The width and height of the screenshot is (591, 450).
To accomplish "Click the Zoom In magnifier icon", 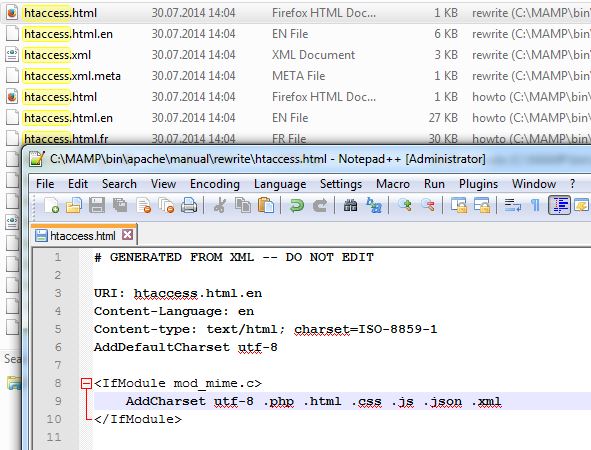I will tap(405, 205).
